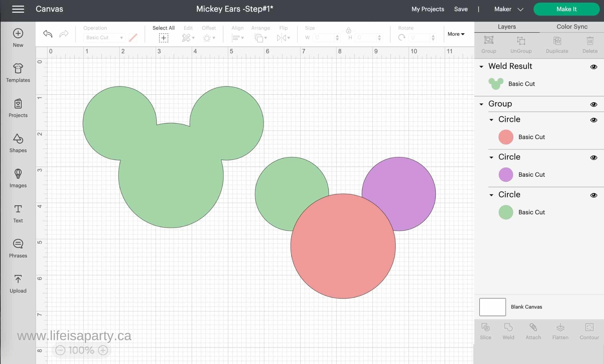Click the Weld tool
604x364 pixels.
pos(508,332)
